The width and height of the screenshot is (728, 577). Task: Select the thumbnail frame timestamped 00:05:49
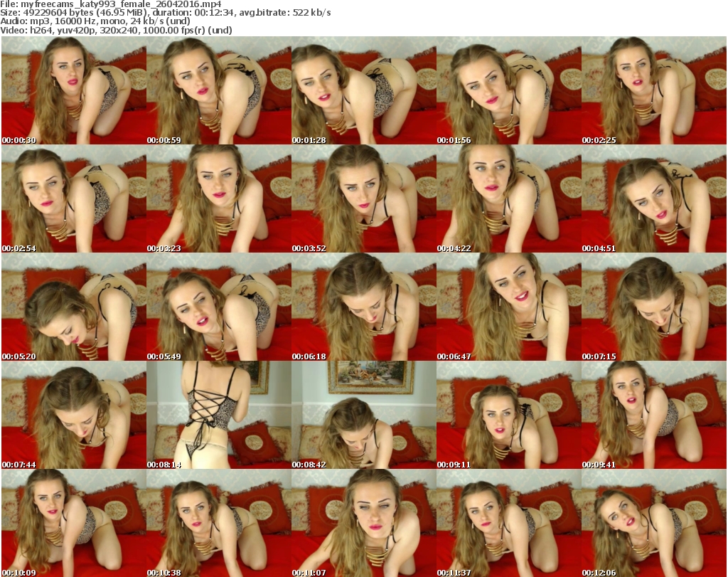coord(219,307)
